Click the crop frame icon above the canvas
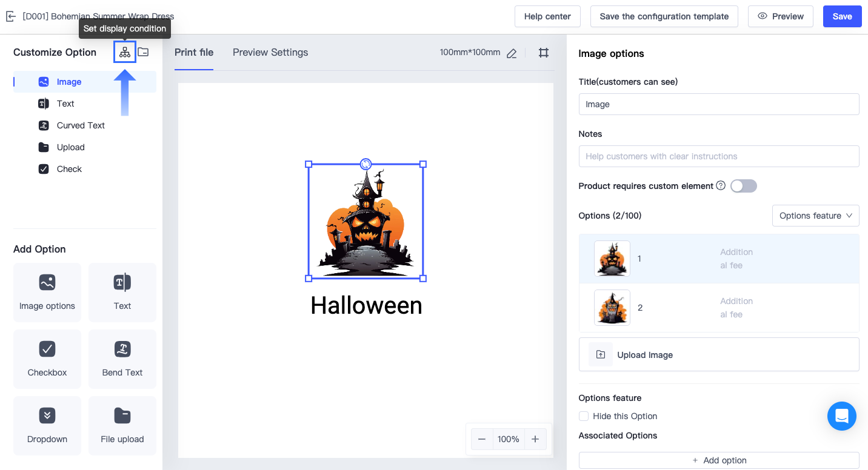 click(544, 53)
